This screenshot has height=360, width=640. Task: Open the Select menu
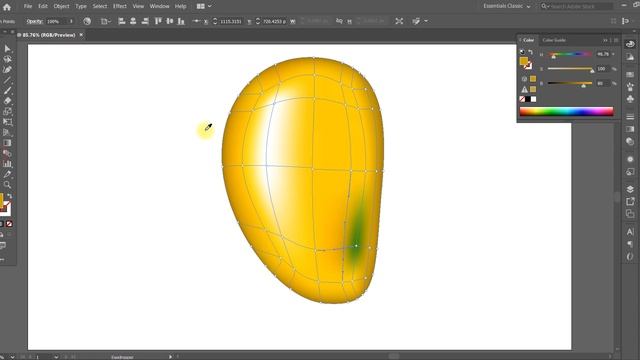tap(100, 6)
